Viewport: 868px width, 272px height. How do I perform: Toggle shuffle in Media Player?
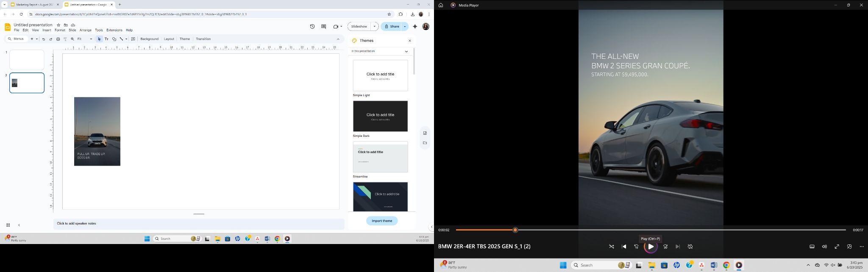click(x=612, y=247)
